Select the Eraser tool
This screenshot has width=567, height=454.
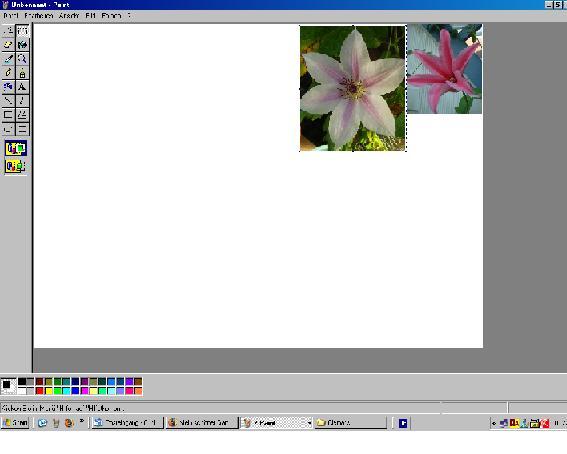(x=8, y=45)
